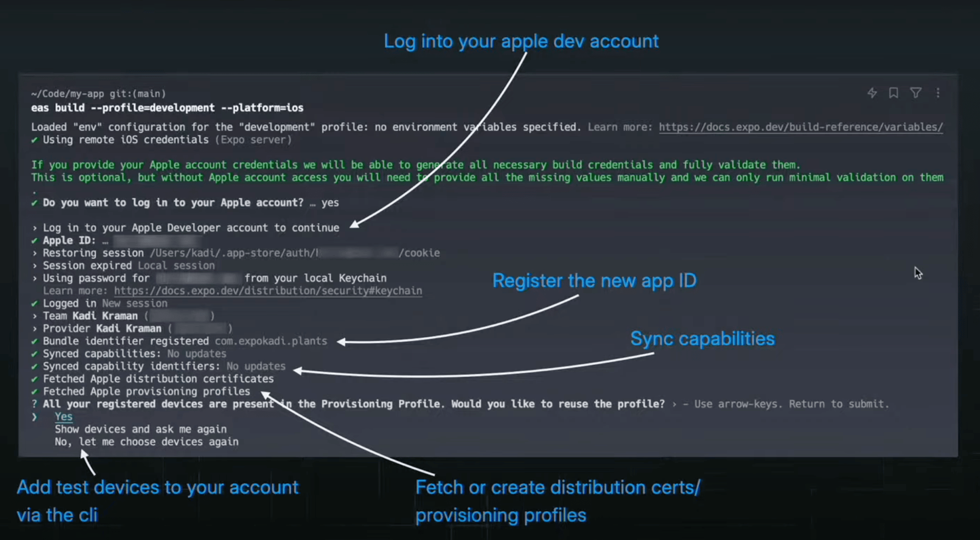Click 'Synced capabilities: No updates' line
The image size is (980, 540).
pos(129,354)
